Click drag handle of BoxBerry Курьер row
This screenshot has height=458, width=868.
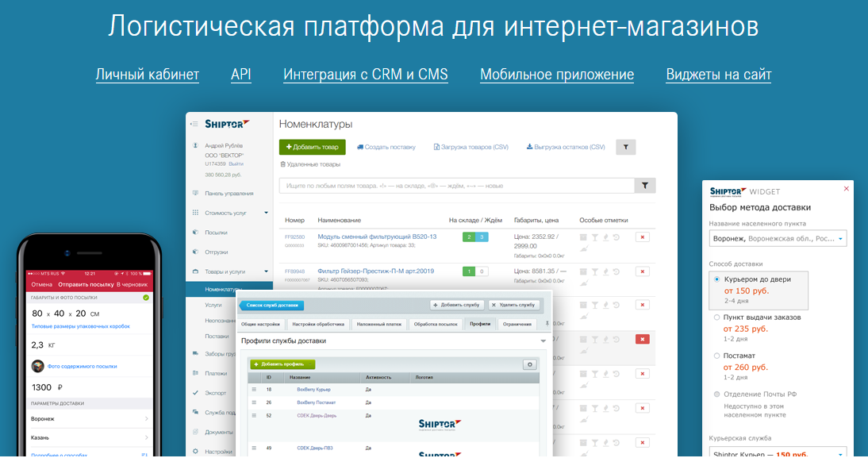coord(254,389)
